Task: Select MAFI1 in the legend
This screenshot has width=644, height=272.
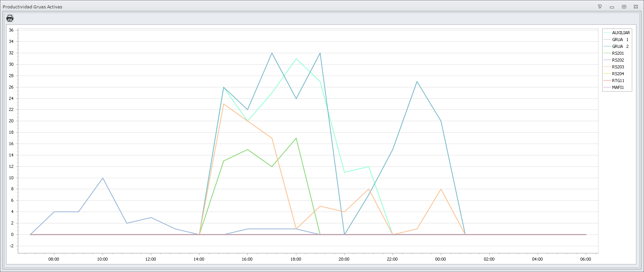Action: [614, 87]
